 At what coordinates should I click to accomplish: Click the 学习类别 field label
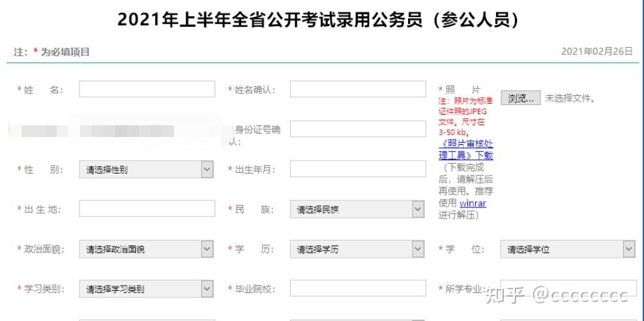pos(44,289)
